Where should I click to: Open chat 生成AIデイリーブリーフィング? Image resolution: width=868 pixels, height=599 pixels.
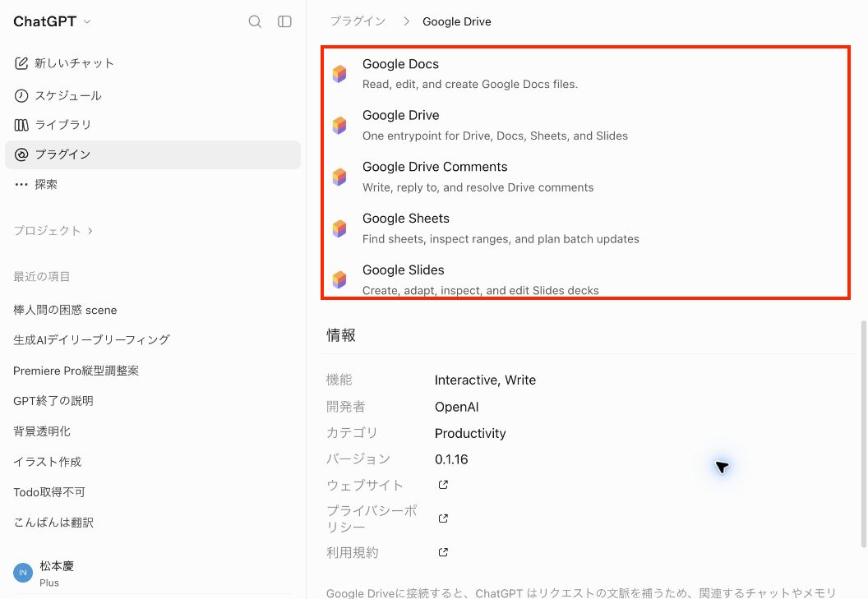[91, 340]
